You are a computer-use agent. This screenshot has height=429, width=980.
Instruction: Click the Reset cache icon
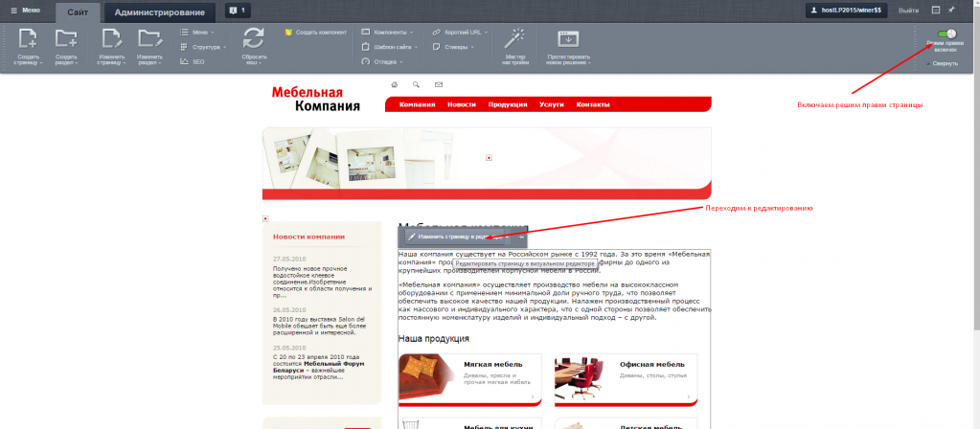pyautogui.click(x=253, y=38)
